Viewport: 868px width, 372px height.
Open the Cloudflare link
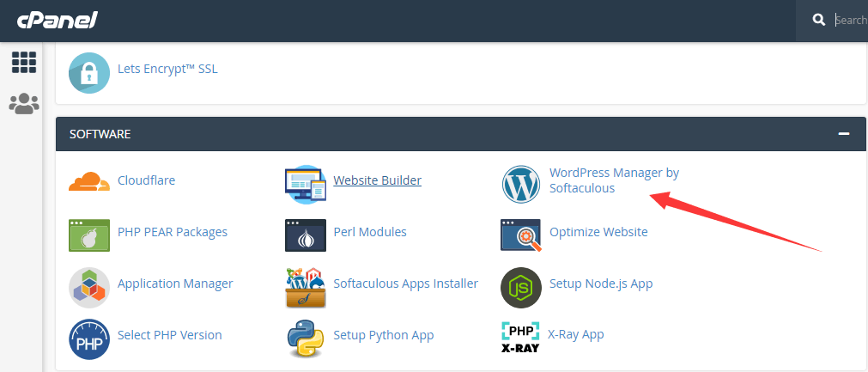click(x=146, y=180)
